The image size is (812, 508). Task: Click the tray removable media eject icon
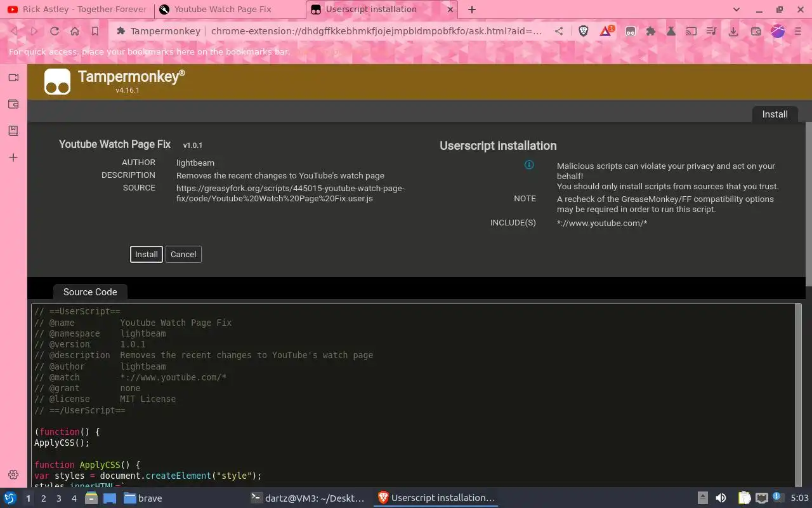702,498
